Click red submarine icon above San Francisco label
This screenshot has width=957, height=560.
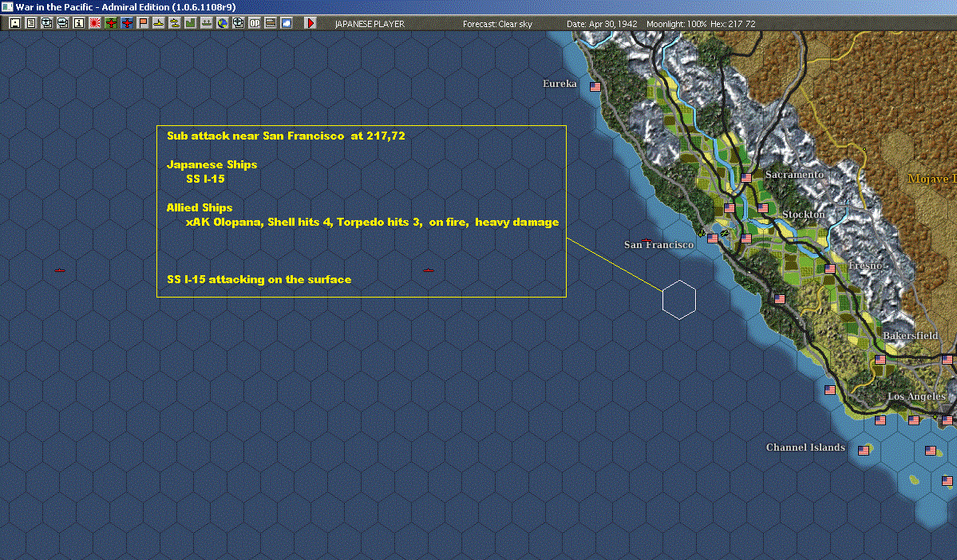647,240
